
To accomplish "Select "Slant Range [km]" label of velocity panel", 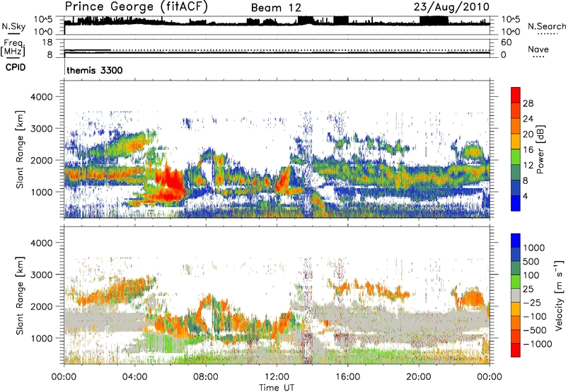I will pyautogui.click(x=20, y=295).
